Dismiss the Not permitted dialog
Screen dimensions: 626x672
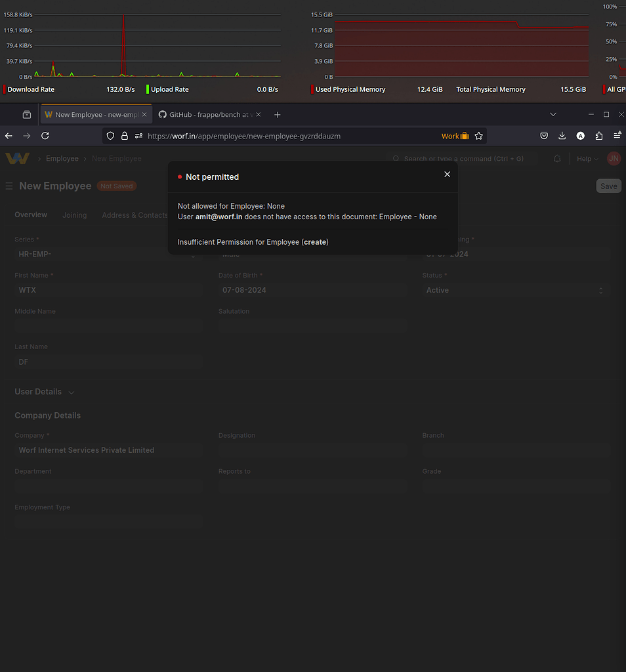[x=447, y=175]
